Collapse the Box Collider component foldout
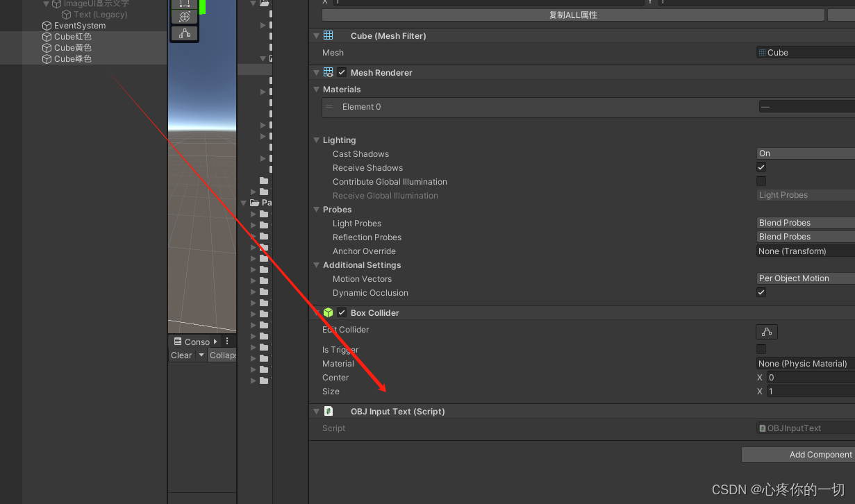 317,312
